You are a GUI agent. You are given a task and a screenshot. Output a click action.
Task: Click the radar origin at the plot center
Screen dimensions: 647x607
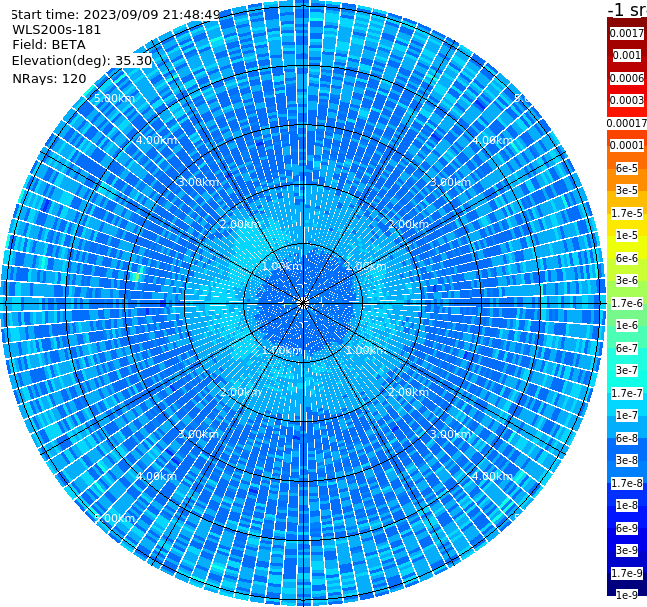(303, 303)
